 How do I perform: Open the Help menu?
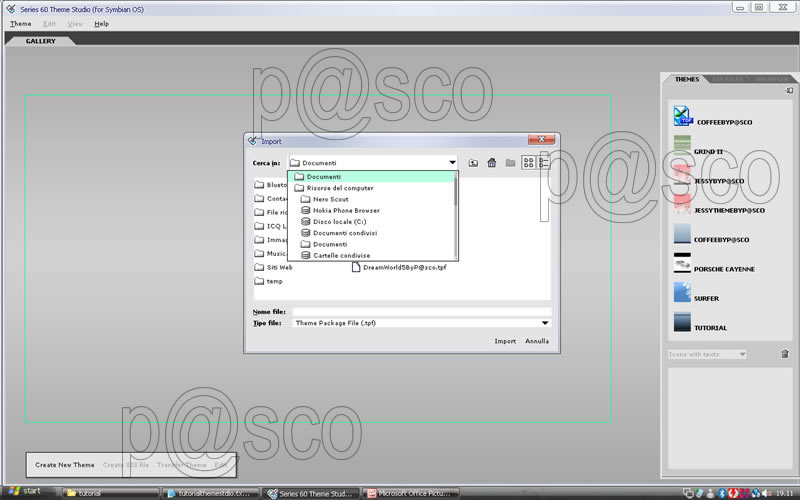coord(102,23)
